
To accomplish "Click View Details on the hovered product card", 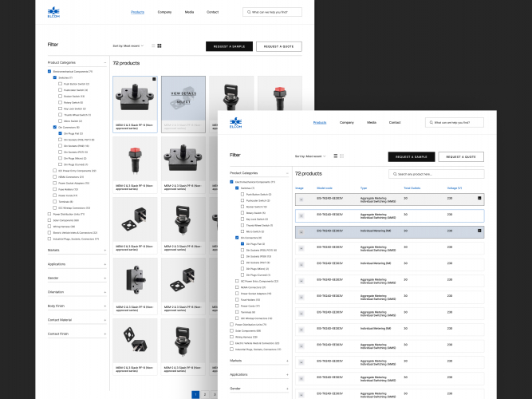I will coord(183,93).
